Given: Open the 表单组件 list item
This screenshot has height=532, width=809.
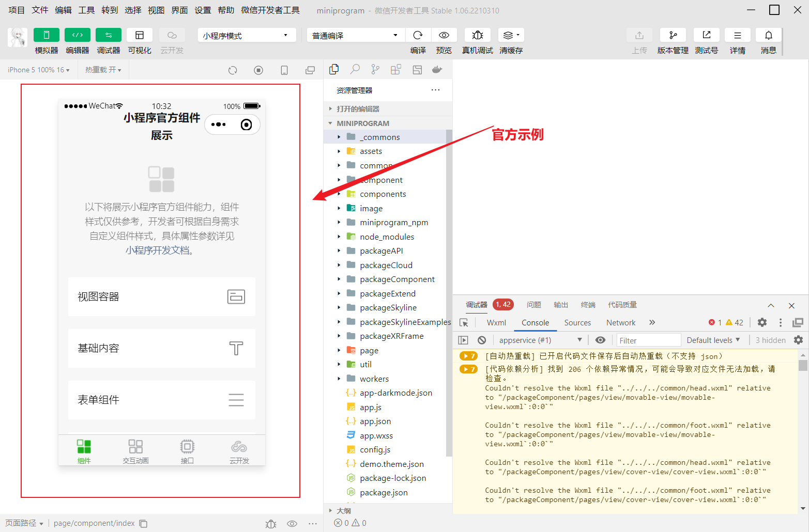Looking at the screenshot, I should (x=162, y=400).
